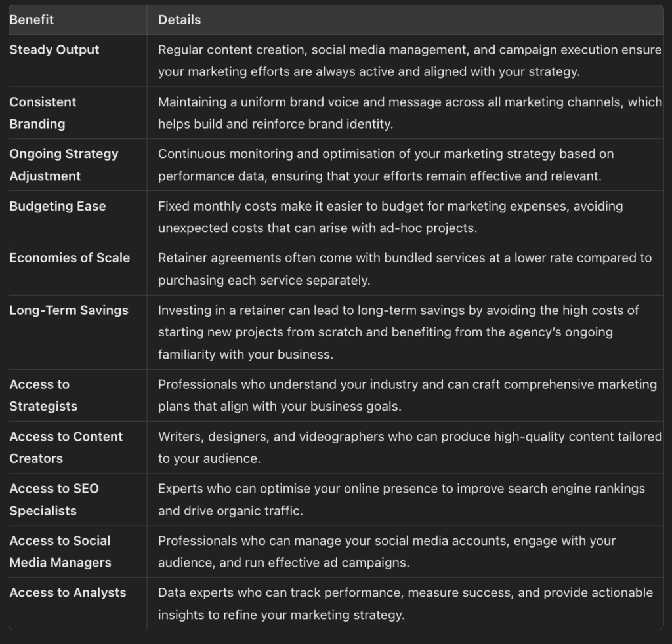This screenshot has width=672, height=644.
Task: Click the Details column header
Action: click(x=179, y=20)
